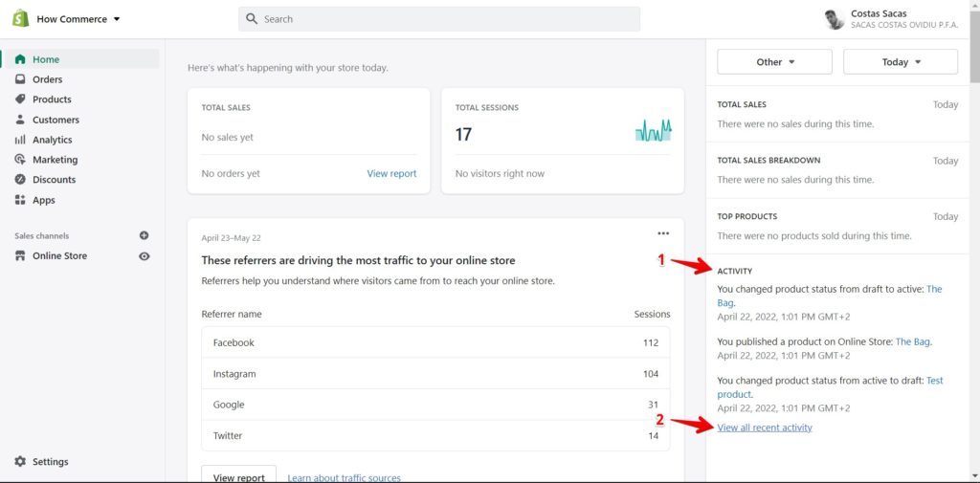The image size is (980, 483).
Task: Open the Other channel dropdown
Action: pyautogui.click(x=775, y=62)
